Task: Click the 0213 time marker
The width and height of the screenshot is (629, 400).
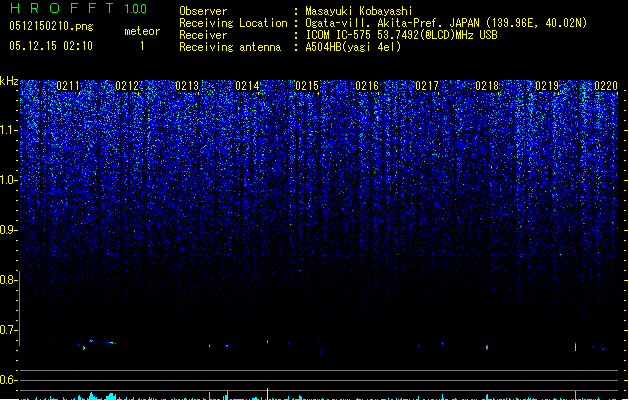Action: pos(187,86)
